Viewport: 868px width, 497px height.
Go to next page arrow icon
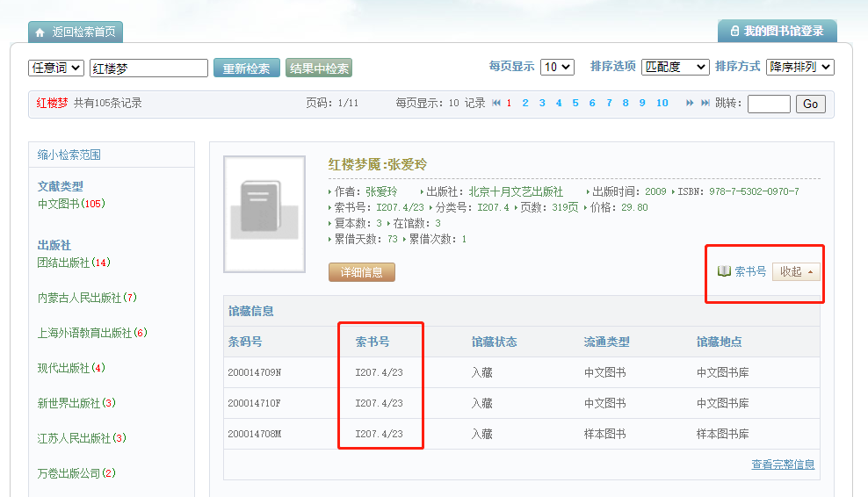689,103
